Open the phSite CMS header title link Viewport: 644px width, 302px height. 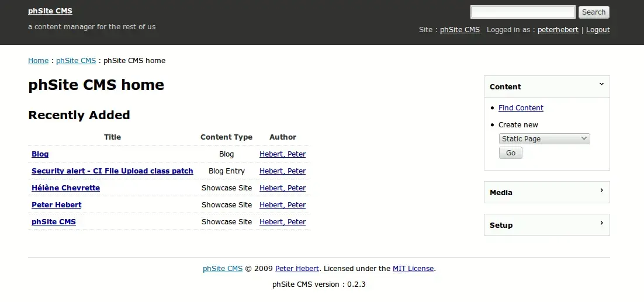pos(50,11)
